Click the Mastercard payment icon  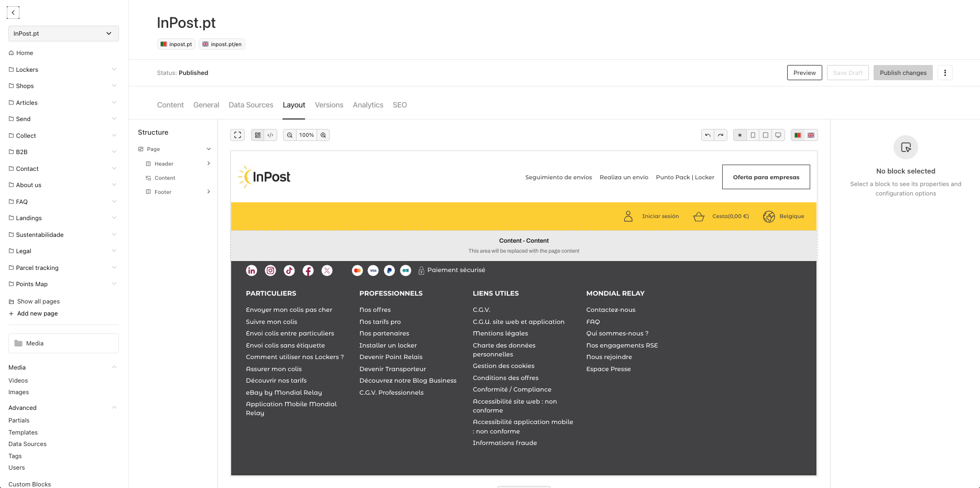(x=357, y=270)
